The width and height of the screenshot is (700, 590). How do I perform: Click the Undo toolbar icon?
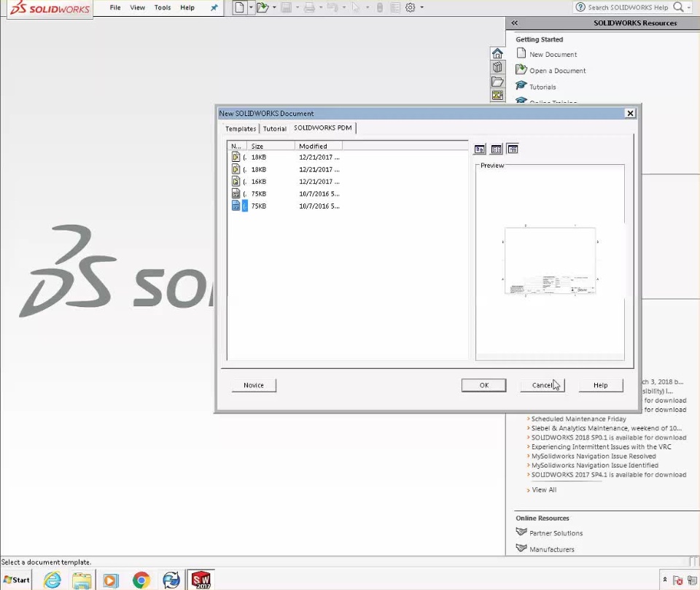click(x=332, y=7)
